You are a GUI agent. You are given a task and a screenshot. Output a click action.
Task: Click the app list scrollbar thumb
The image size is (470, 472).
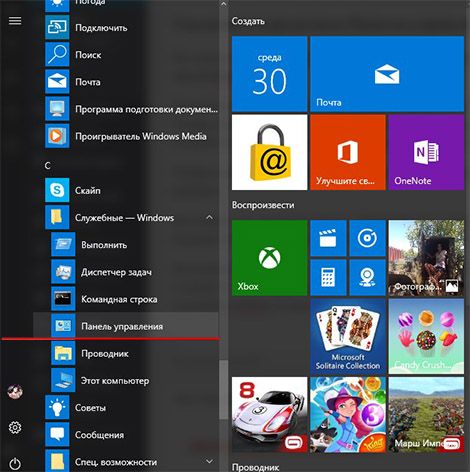[224, 389]
